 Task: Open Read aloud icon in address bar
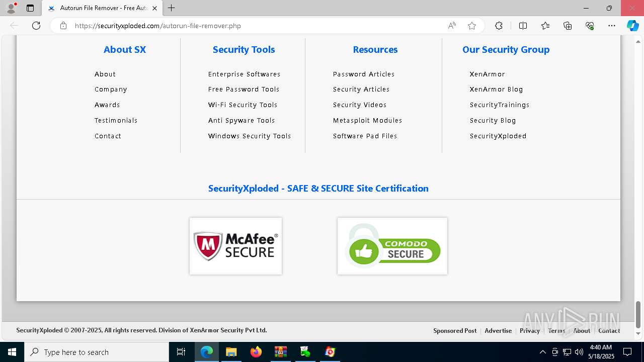452,26
